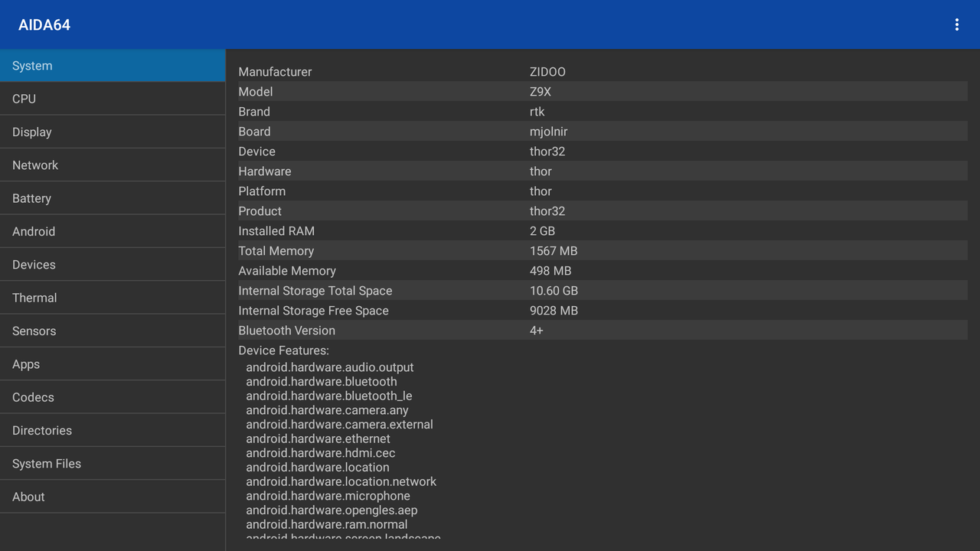This screenshot has height=551, width=980.
Task: Open Thermal readings
Action: [x=113, y=298]
